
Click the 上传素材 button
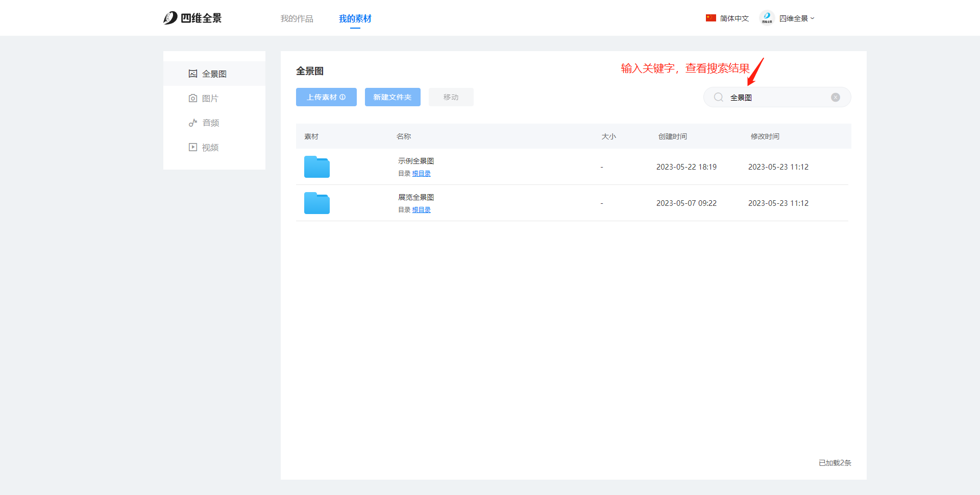[x=326, y=97]
